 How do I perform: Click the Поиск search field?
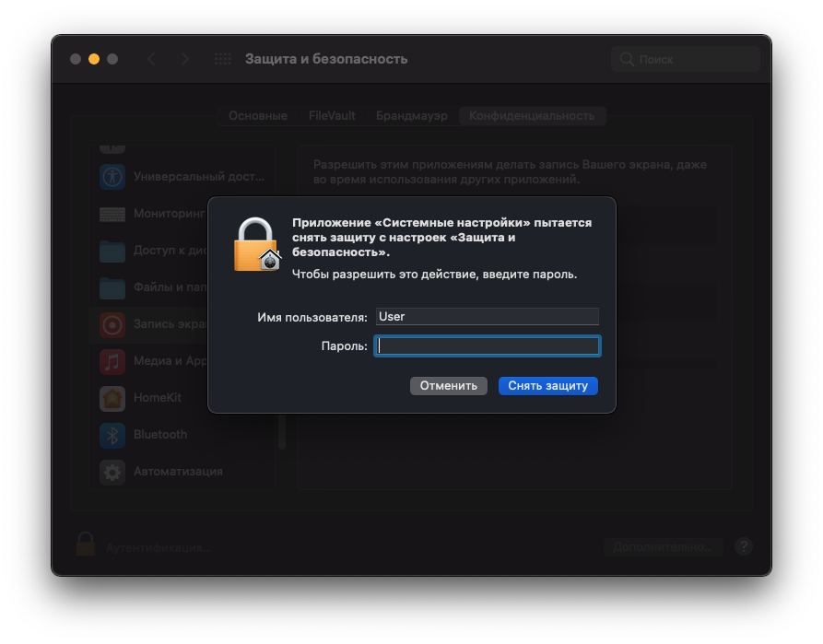coord(686,59)
